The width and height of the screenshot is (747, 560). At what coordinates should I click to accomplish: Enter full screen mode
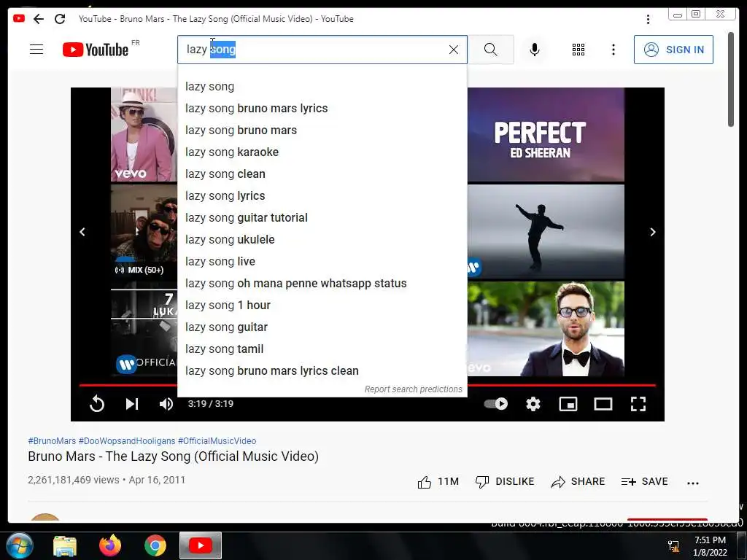[x=638, y=404]
